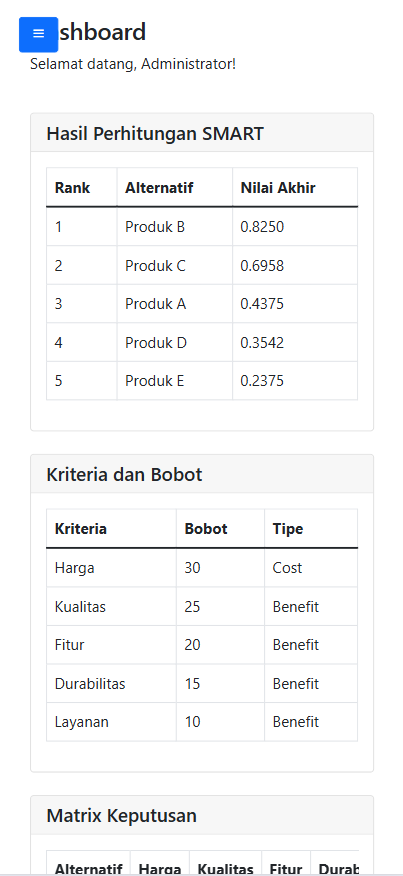Select the Layanan criteria row
The width and height of the screenshot is (403, 876).
tap(202, 722)
